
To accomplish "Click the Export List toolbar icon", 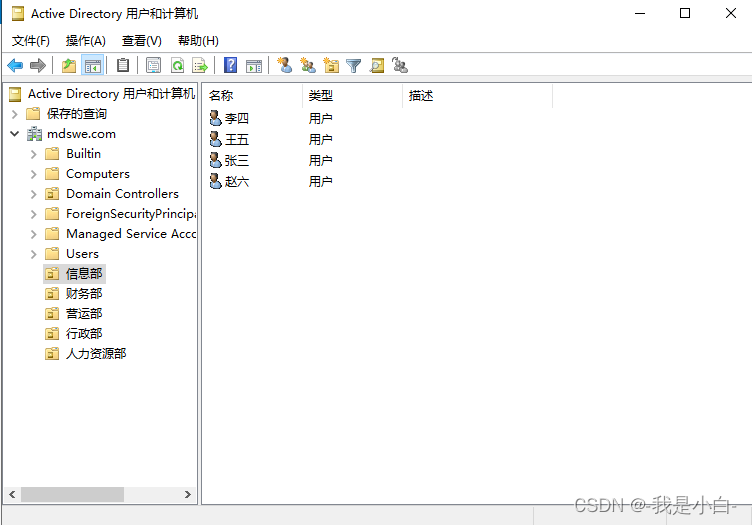I will [x=200, y=65].
